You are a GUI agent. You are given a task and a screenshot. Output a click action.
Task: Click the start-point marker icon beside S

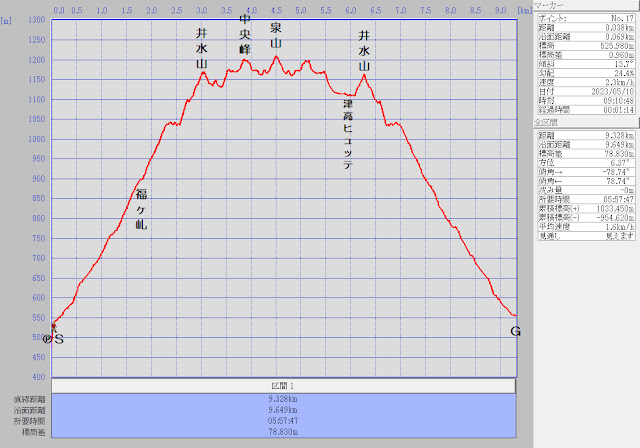47,339
